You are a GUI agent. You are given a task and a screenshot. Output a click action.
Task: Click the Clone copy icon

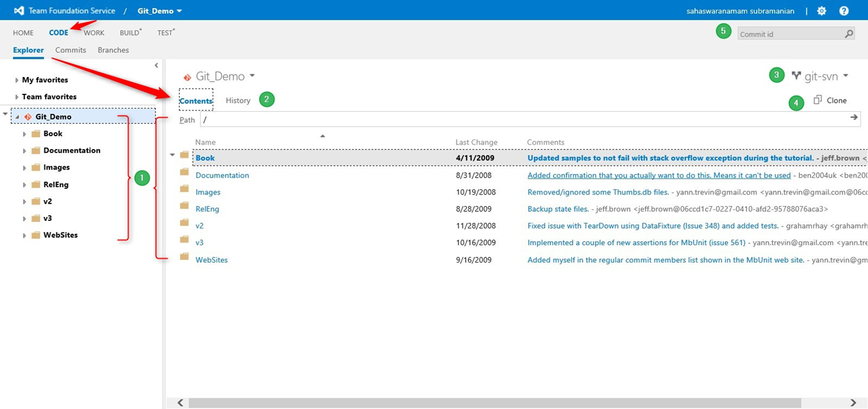(x=817, y=100)
